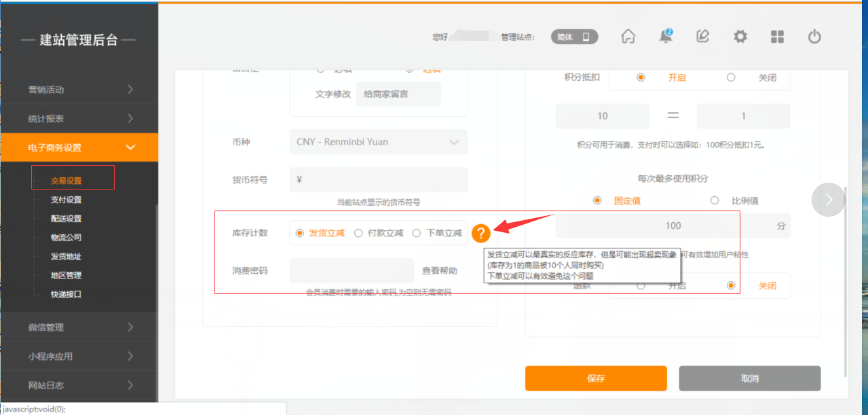Open 配送设置 in the sidebar
The height and width of the screenshot is (415, 868).
click(66, 219)
